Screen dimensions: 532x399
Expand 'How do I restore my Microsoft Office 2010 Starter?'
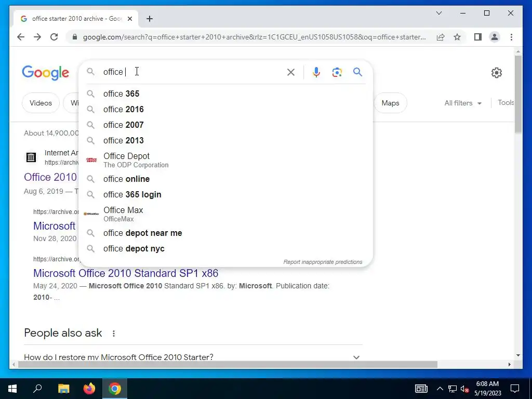(193, 357)
